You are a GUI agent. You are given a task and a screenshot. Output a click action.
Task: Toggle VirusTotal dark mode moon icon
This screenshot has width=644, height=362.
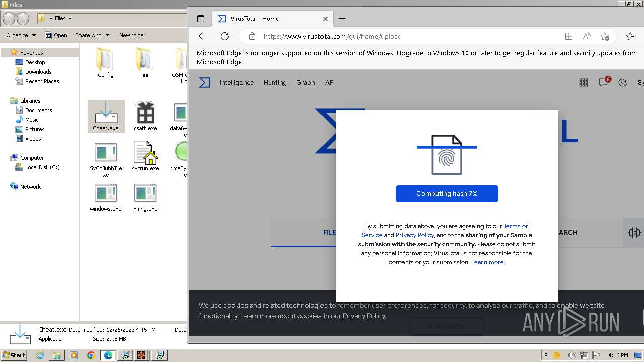click(623, 83)
